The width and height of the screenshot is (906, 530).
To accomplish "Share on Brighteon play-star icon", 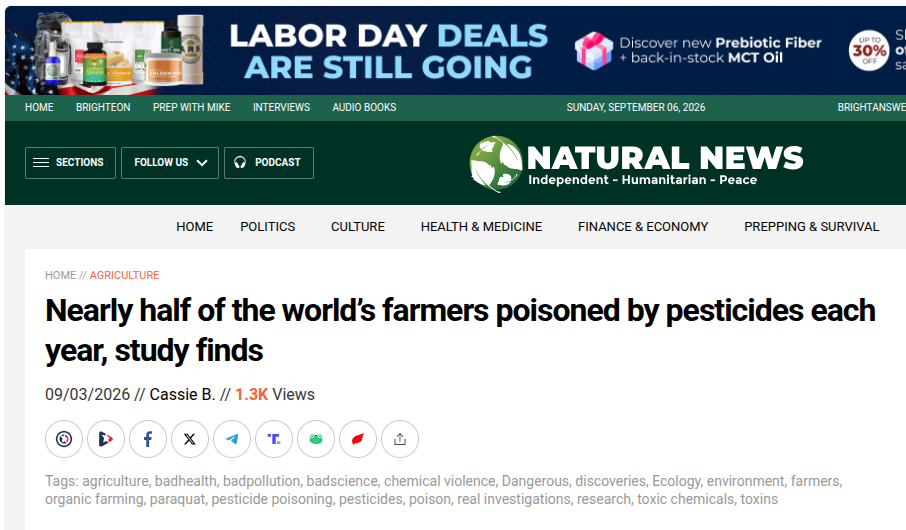I will [x=106, y=439].
